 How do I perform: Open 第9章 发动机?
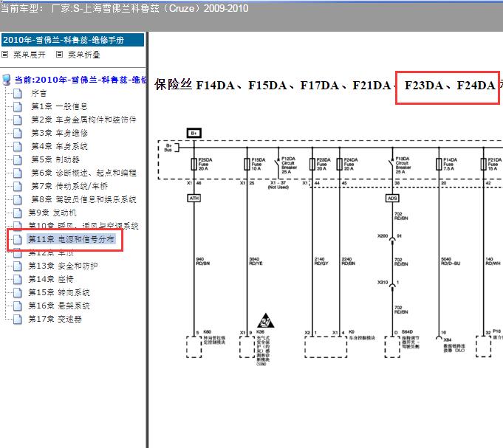pos(52,213)
